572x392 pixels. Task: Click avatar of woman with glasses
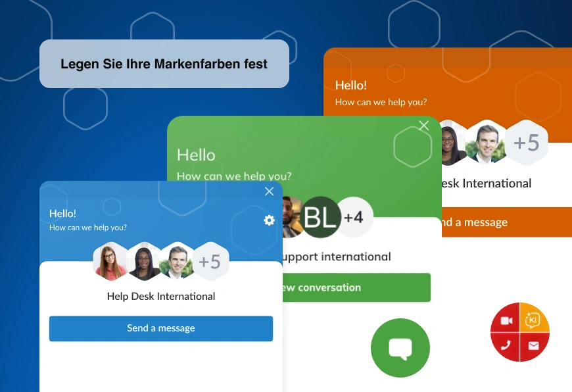point(110,261)
